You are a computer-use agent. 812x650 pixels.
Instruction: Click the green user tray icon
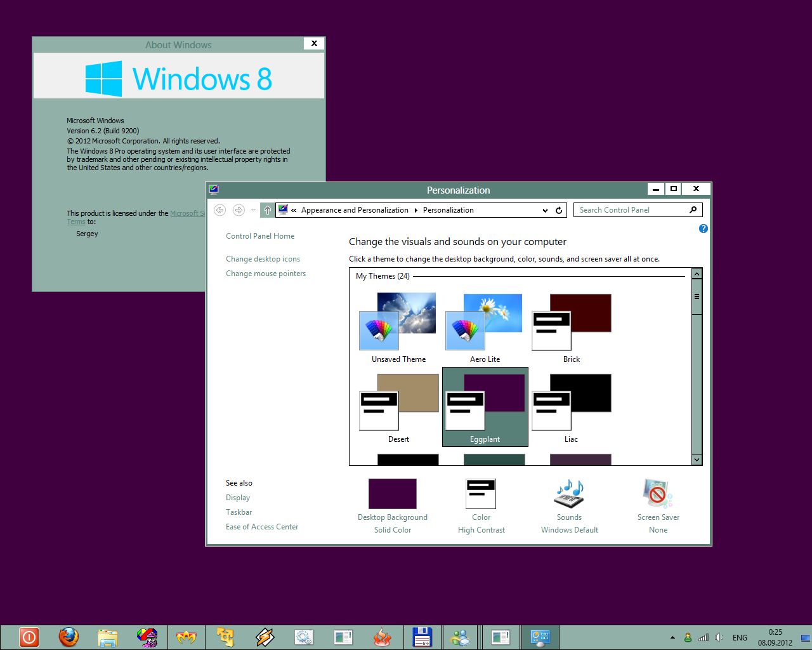pos(688,637)
